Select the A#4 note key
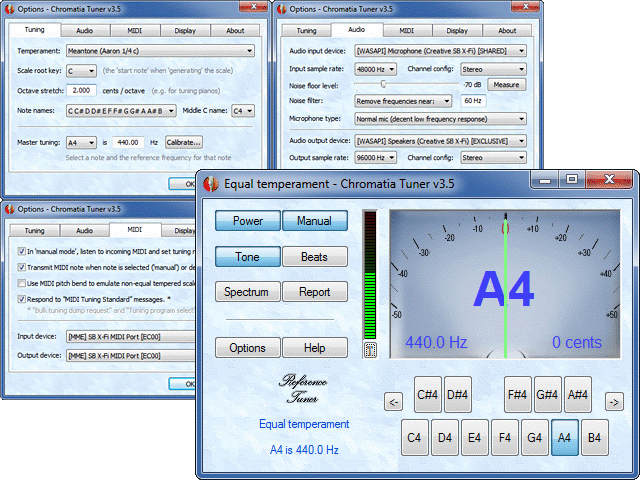This screenshot has height=480, width=640. point(578,395)
